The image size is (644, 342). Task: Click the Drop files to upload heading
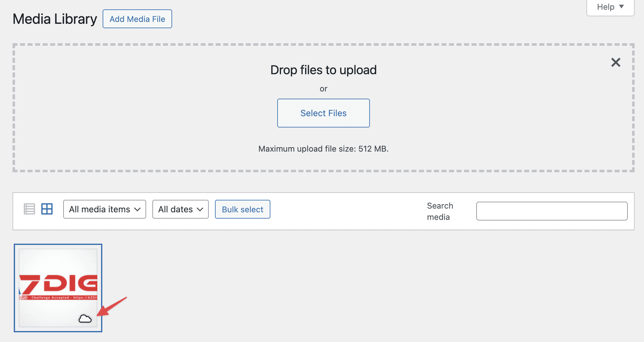point(323,70)
